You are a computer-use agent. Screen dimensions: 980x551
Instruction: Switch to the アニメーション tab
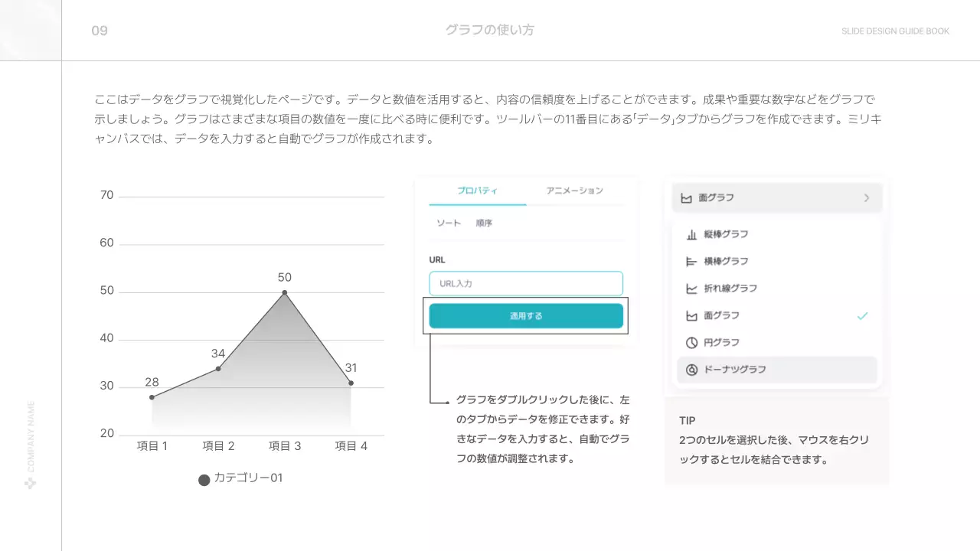[x=574, y=191]
